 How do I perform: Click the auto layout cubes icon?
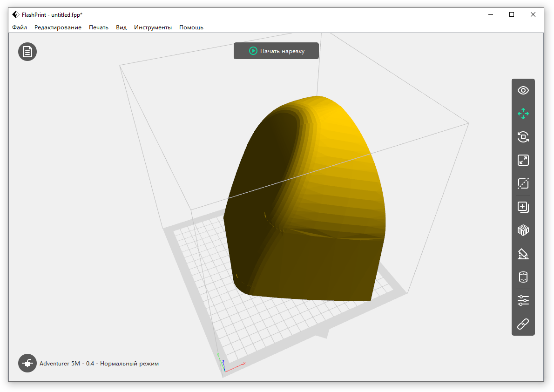point(523,230)
